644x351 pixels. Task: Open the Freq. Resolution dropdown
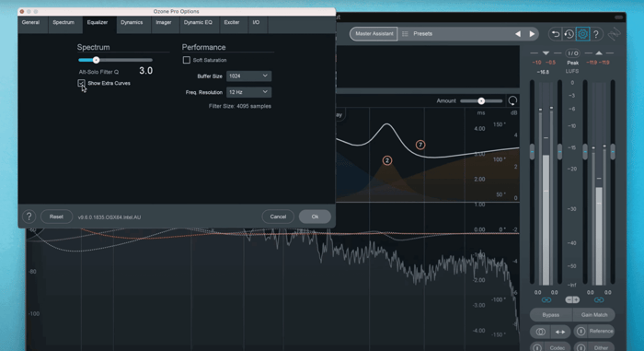coord(249,92)
